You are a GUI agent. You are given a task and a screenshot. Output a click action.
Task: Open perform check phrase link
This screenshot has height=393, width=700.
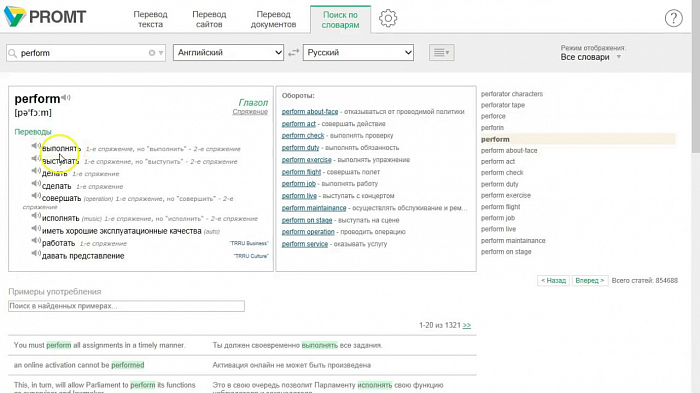(x=303, y=135)
